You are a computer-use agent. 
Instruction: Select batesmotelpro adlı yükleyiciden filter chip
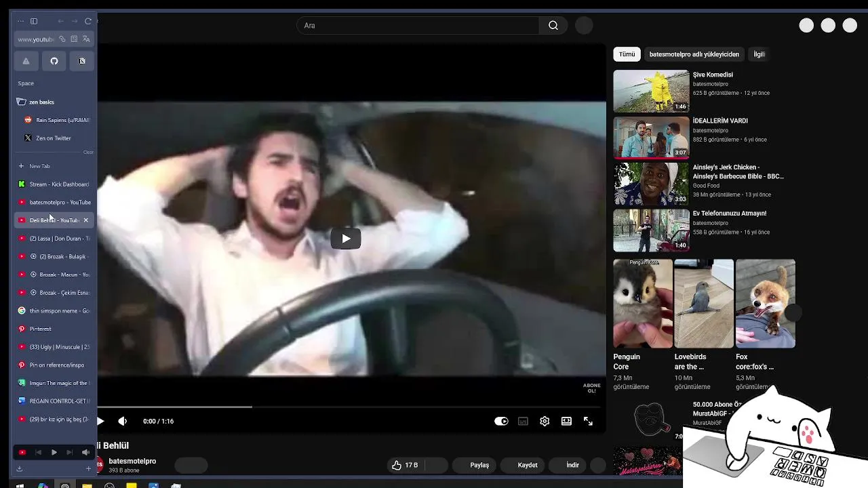pos(694,54)
